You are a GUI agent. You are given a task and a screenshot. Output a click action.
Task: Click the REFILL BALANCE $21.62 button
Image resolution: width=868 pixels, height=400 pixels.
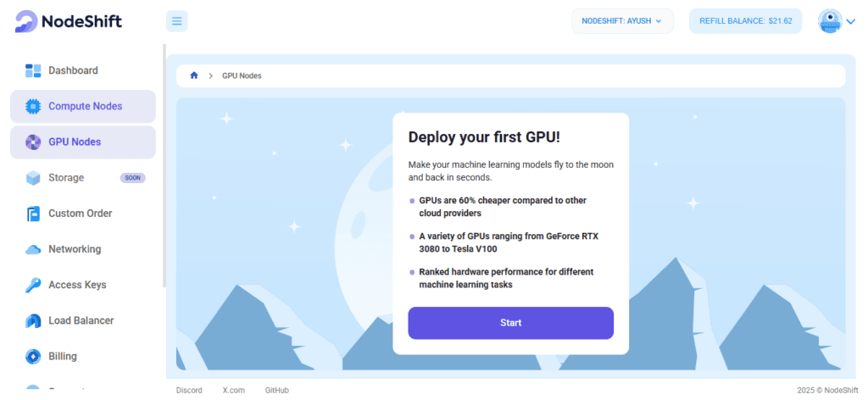tap(745, 21)
